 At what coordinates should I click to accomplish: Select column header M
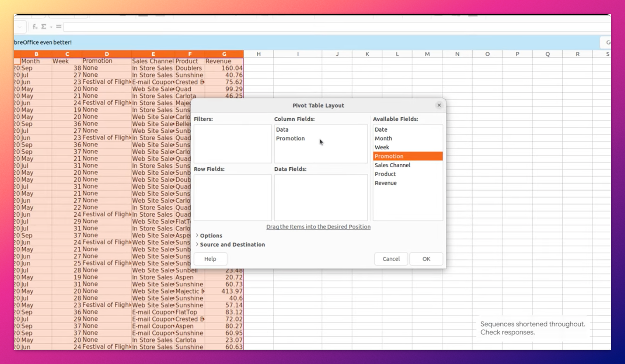click(x=427, y=54)
